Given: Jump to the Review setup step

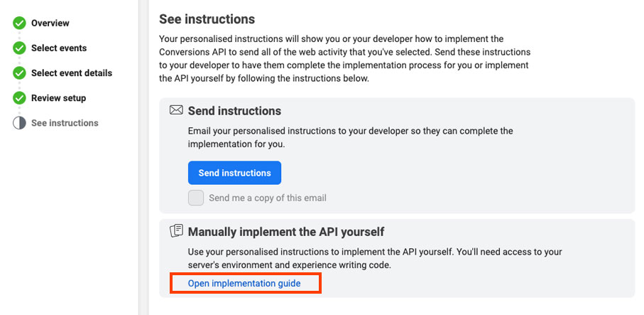Looking at the screenshot, I should (58, 98).
